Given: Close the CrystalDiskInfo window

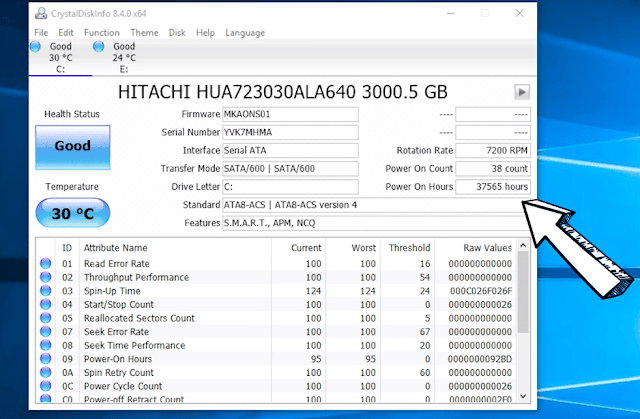Looking at the screenshot, I should pos(519,13).
